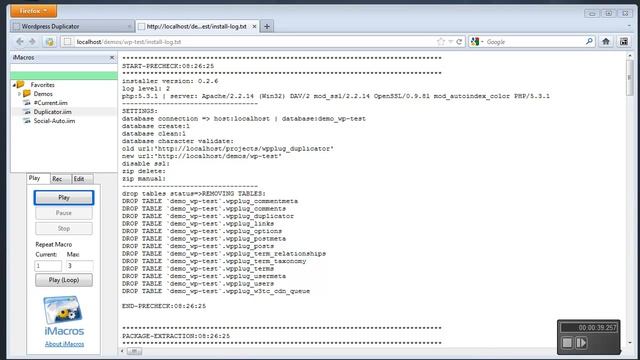
Task: Click the 'installer version: 0.2.6' line
Action: 170,81
